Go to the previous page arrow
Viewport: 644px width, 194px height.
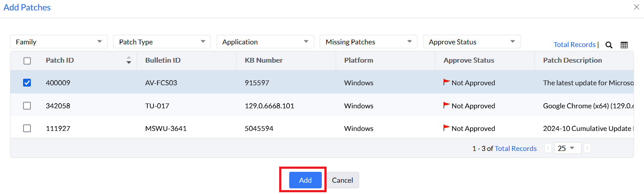click(x=548, y=148)
